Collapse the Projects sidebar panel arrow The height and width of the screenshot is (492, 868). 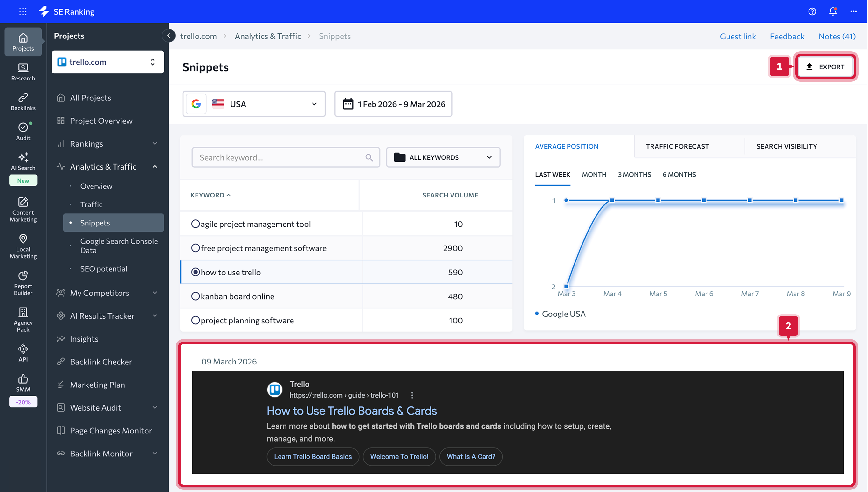click(x=169, y=36)
